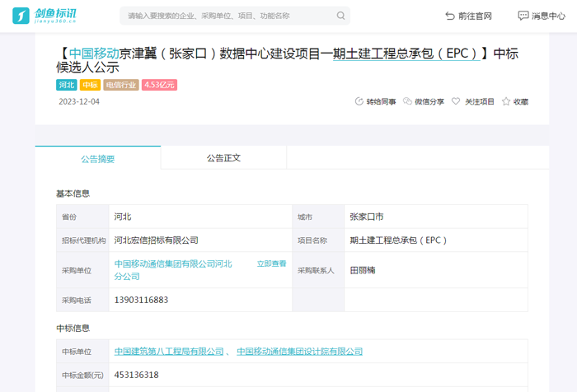Click the 项目名称 label cell
Viewport: 577px width, 392px height.
[x=318, y=240]
